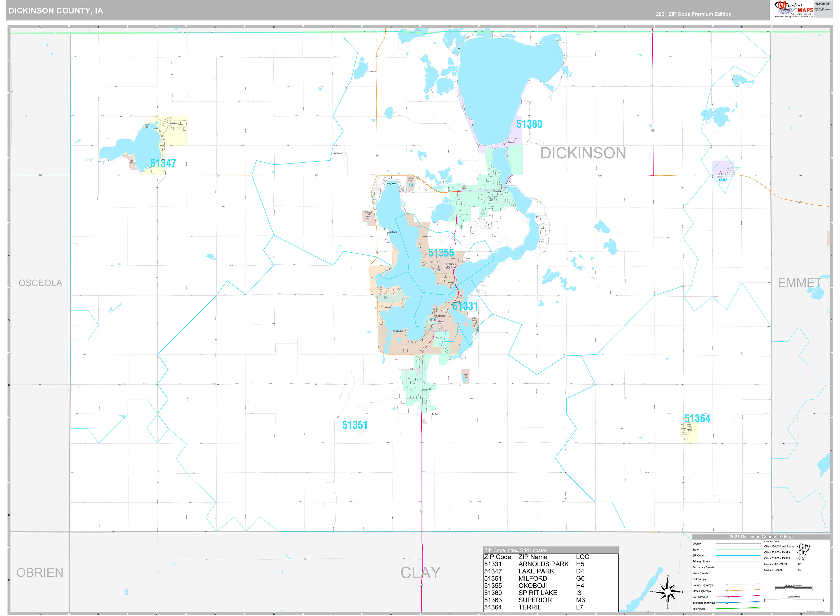Click the US Highways symbol in the legend
The width and height of the screenshot is (840, 616).
click(x=727, y=597)
